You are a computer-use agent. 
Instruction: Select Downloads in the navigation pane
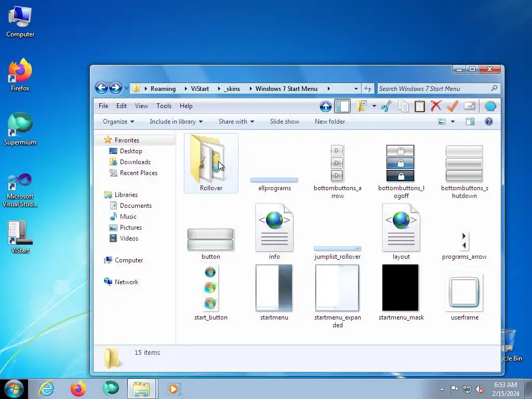pos(136,162)
